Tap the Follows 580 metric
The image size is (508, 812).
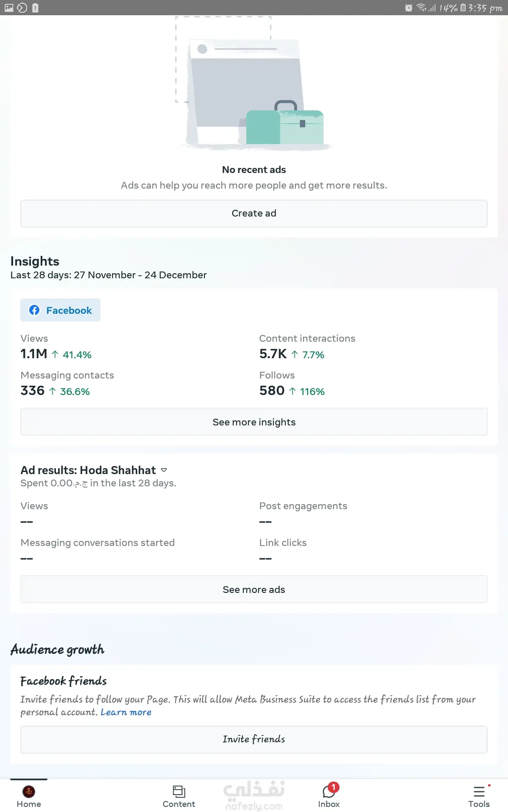tap(272, 390)
